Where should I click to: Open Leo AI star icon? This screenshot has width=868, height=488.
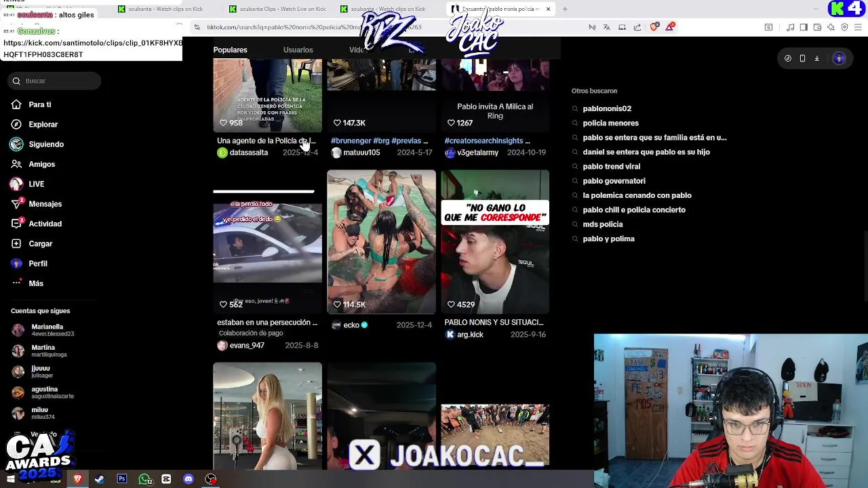click(831, 27)
